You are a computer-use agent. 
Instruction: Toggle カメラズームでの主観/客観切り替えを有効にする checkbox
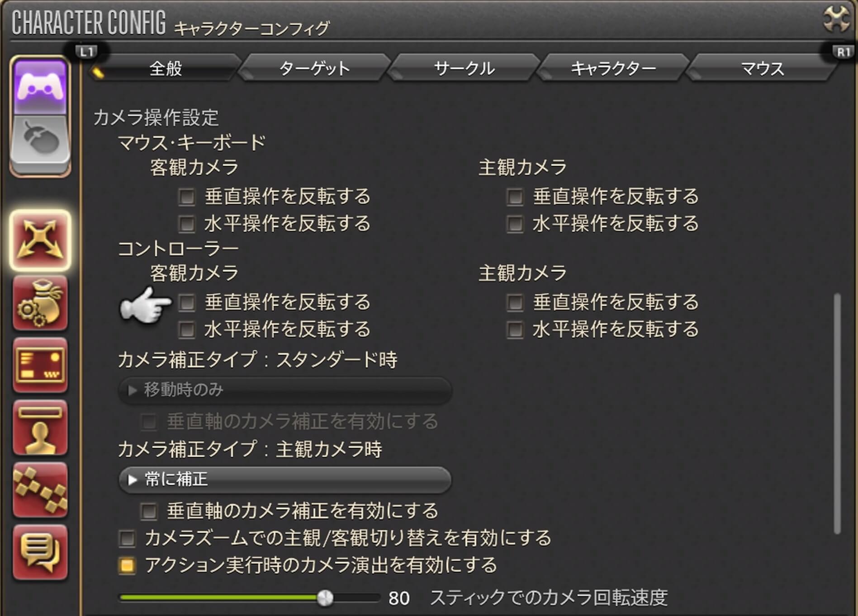pos(127,538)
